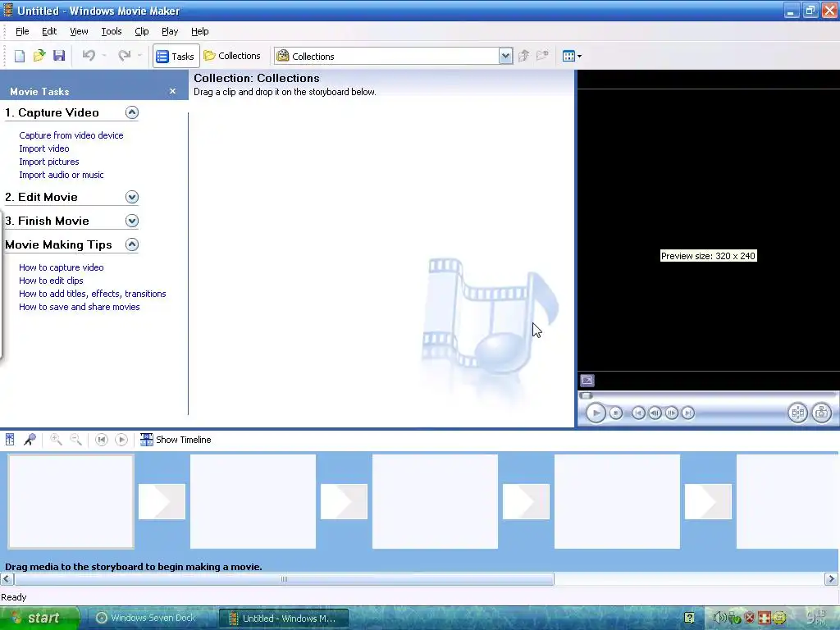Close the Movie Tasks pane

pyautogui.click(x=172, y=91)
